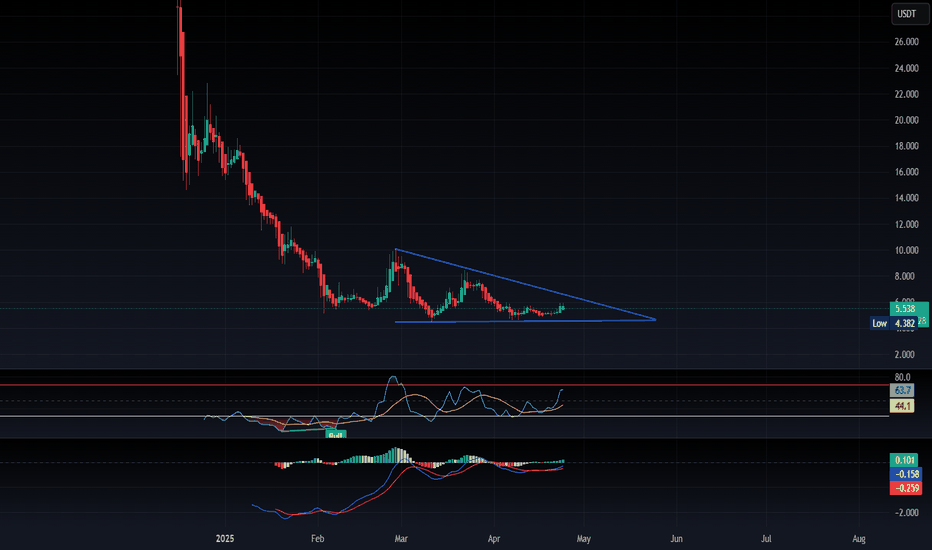The width and height of the screenshot is (932, 550).
Task: Select the Bull divergence label on RSI
Action: pos(336,435)
